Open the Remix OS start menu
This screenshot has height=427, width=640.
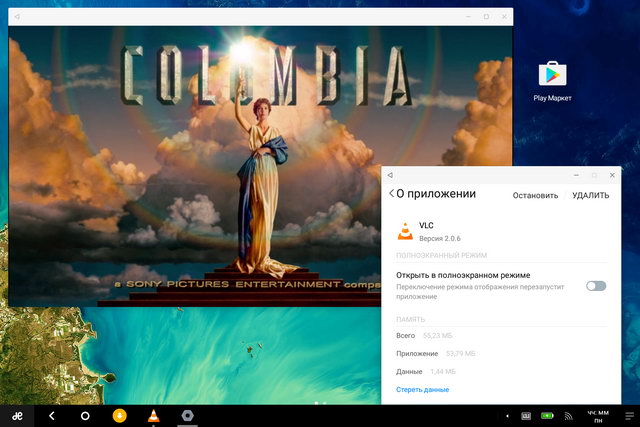coord(17,416)
